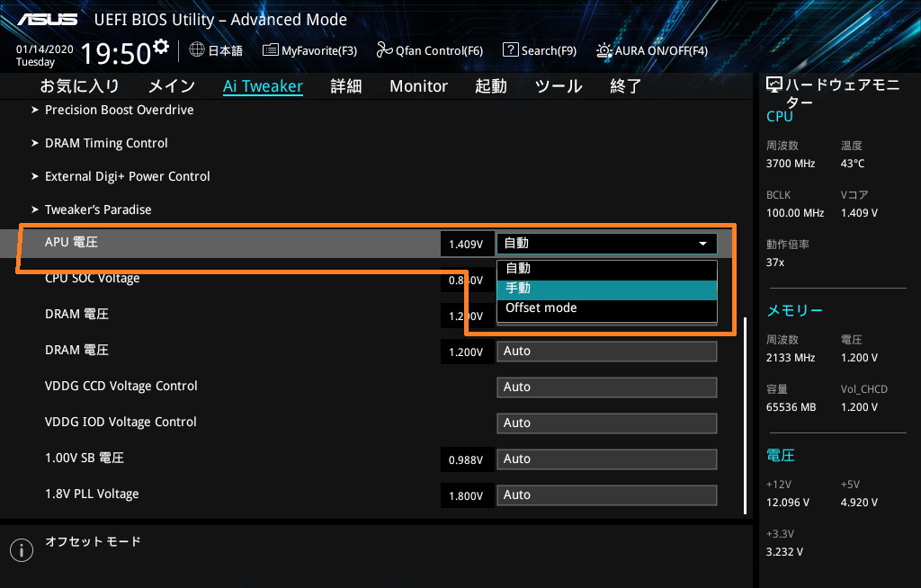
Task: Click the 1.800V PLL voltage readout
Action: pyautogui.click(x=466, y=495)
